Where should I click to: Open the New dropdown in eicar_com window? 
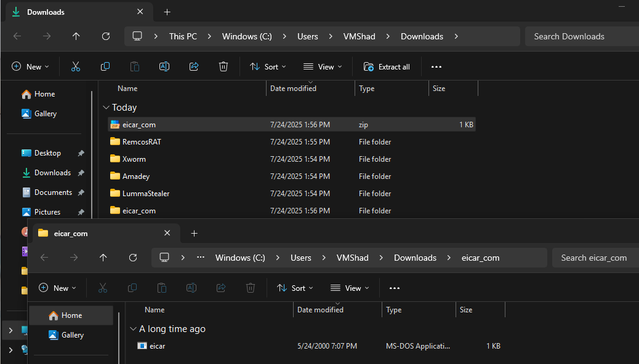pos(57,288)
